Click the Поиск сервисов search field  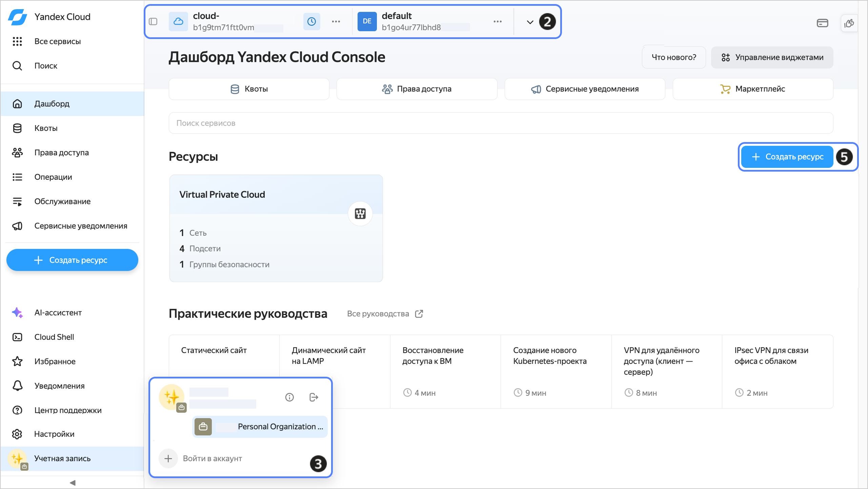pyautogui.click(x=501, y=123)
